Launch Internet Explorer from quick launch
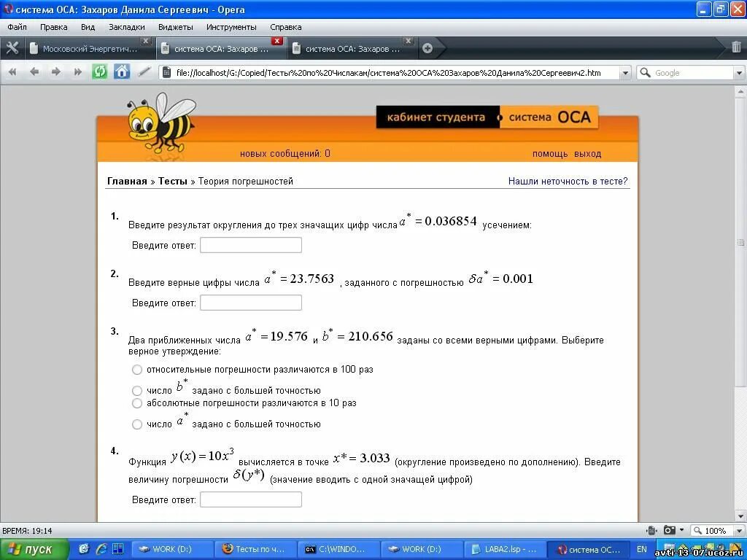 click(101, 549)
